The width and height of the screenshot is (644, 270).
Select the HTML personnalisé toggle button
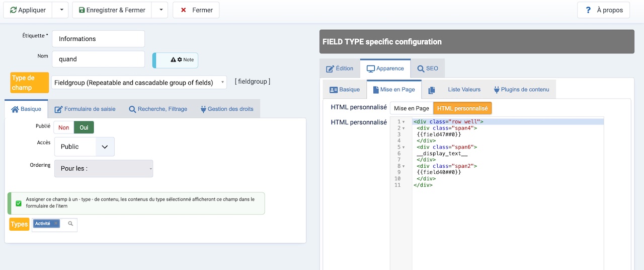(462, 108)
